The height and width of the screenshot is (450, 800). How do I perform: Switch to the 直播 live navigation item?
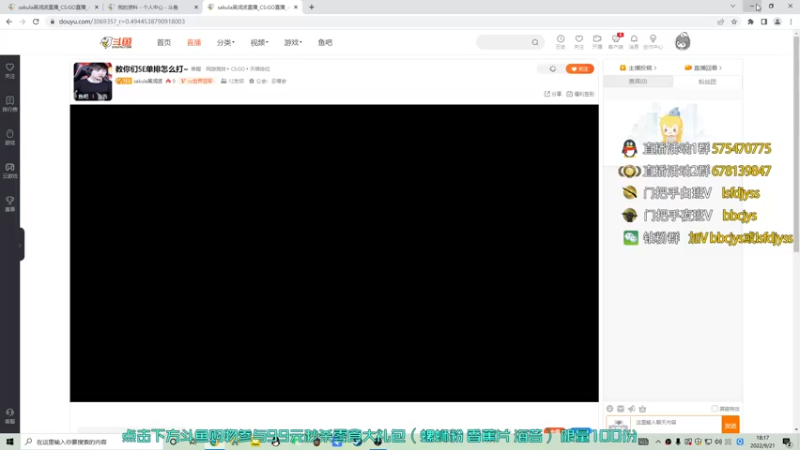pyautogui.click(x=194, y=42)
